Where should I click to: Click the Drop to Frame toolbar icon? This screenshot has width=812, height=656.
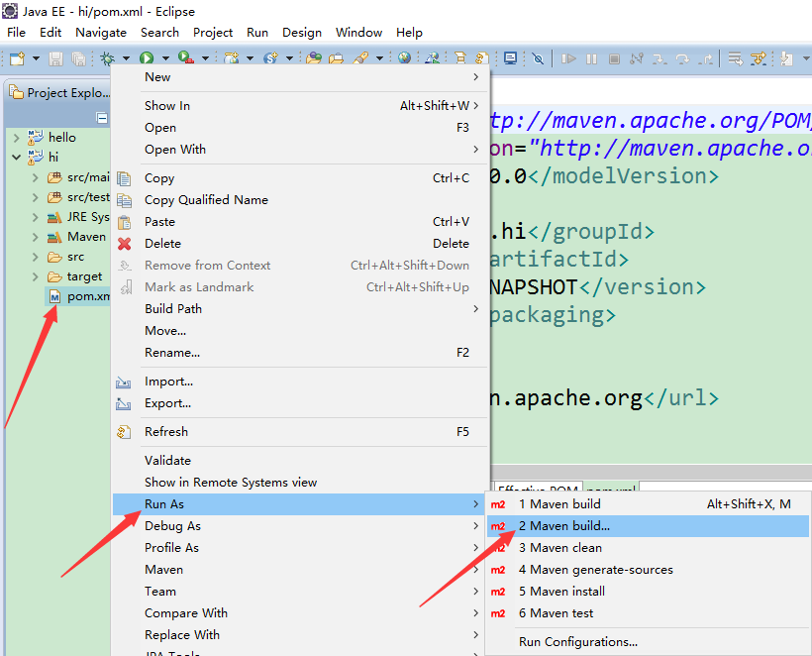[736, 58]
